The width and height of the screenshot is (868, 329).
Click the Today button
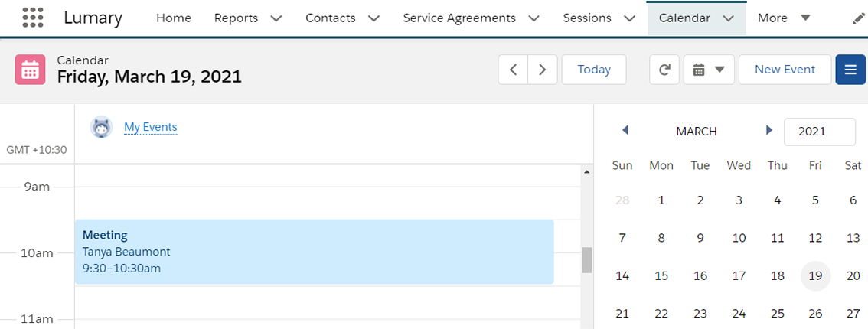coord(594,70)
